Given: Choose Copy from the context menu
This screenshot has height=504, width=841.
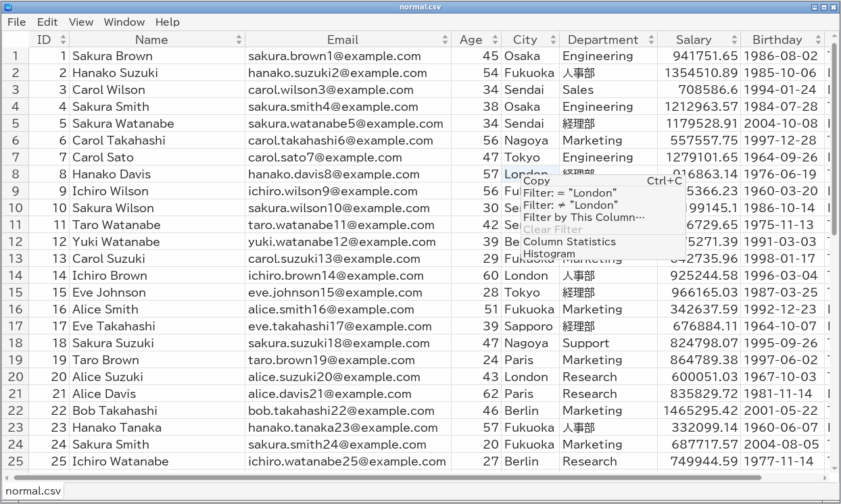Looking at the screenshot, I should coord(603,180).
